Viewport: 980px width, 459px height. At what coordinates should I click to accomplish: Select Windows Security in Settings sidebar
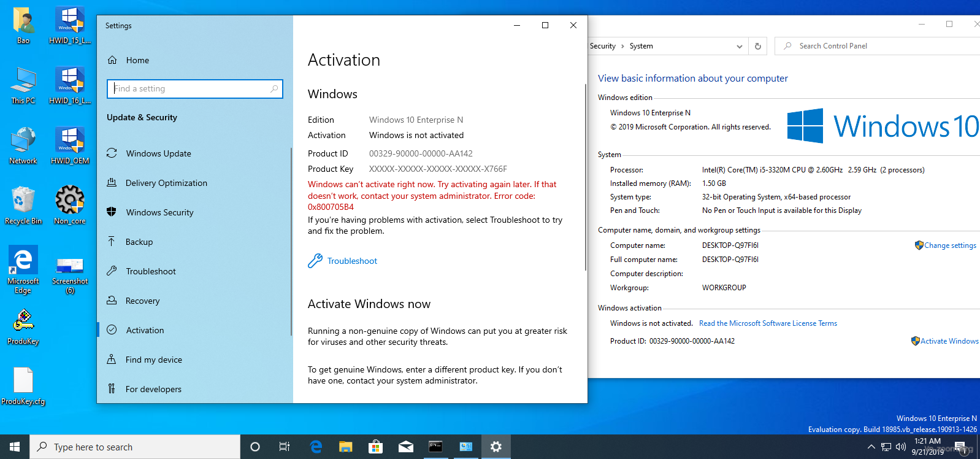194,212
